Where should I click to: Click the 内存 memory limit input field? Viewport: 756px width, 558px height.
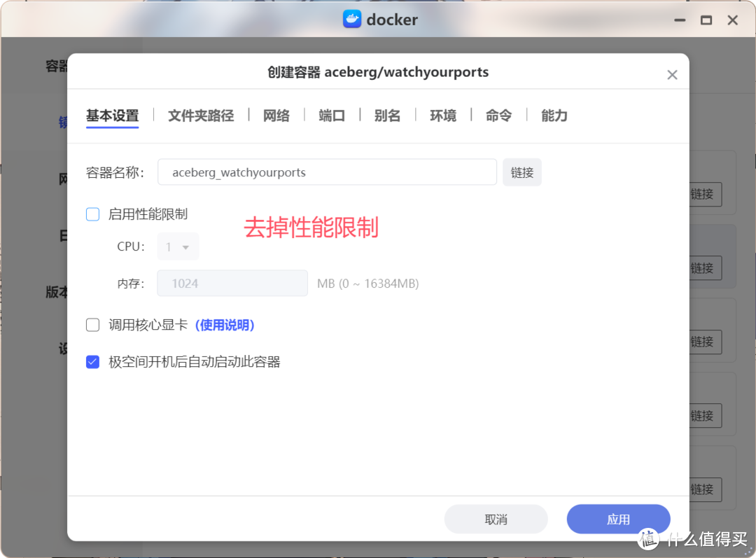pyautogui.click(x=232, y=283)
